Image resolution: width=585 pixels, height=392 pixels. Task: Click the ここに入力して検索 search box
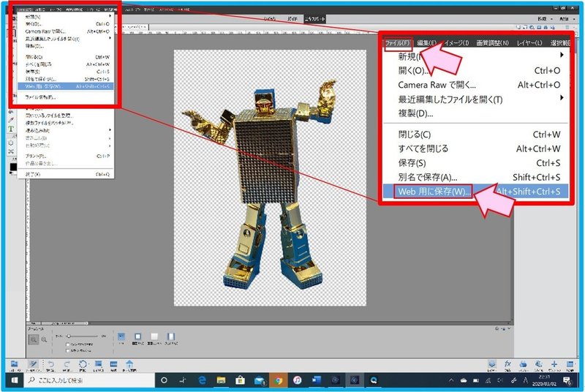89,380
